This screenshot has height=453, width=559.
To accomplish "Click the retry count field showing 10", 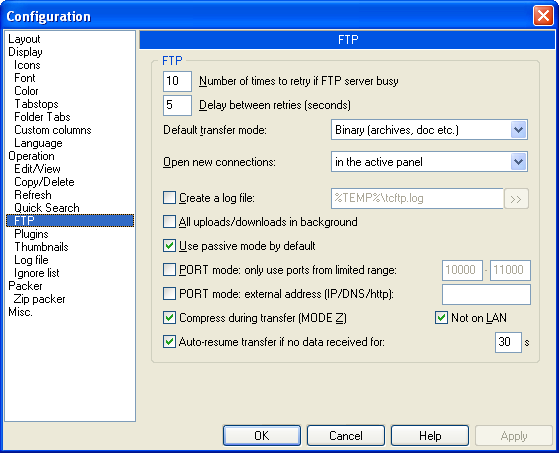I will pyautogui.click(x=177, y=81).
